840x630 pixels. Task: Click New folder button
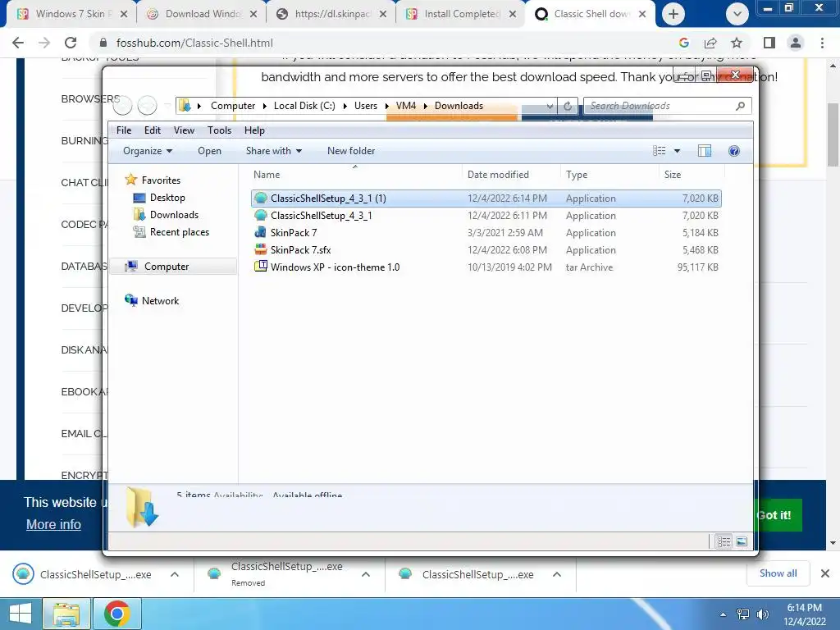click(351, 151)
